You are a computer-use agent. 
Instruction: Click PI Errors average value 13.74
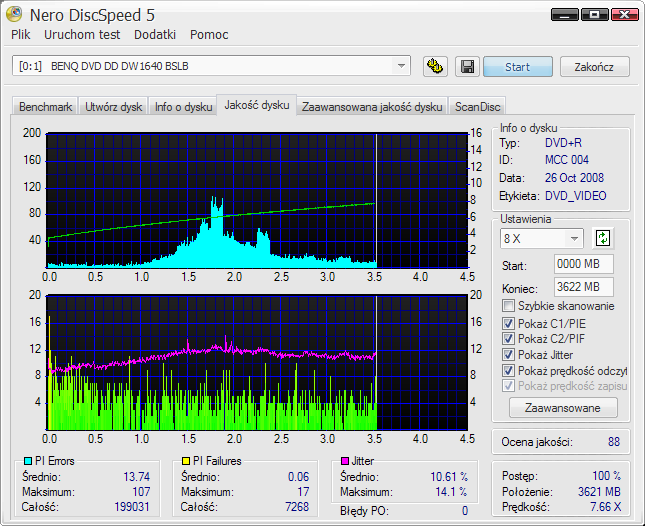[137, 477]
